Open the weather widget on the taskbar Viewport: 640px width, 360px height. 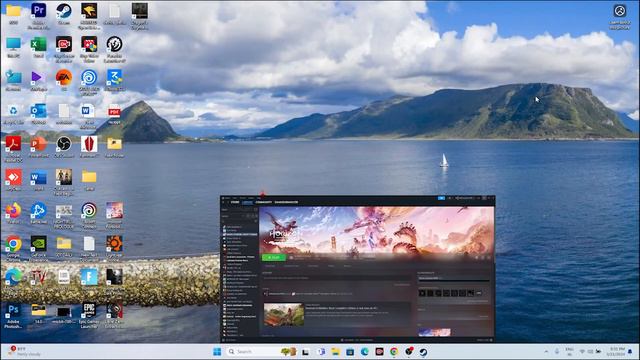click(24, 351)
